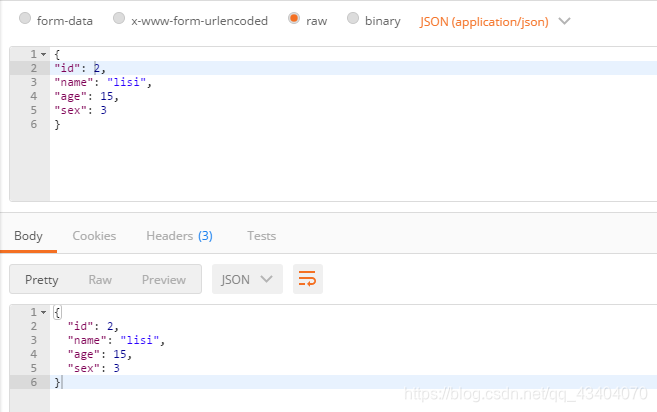Select the form-data radio button
657x412 pixels.
coord(25,18)
